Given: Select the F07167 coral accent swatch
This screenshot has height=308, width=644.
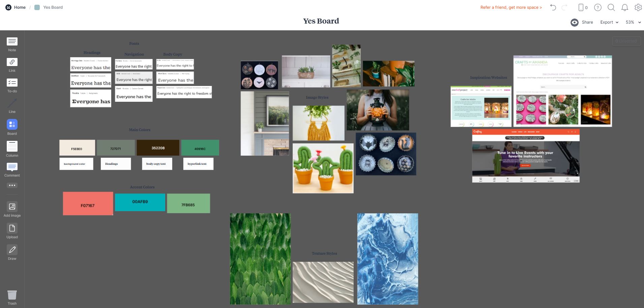Looking at the screenshot, I should [88, 204].
